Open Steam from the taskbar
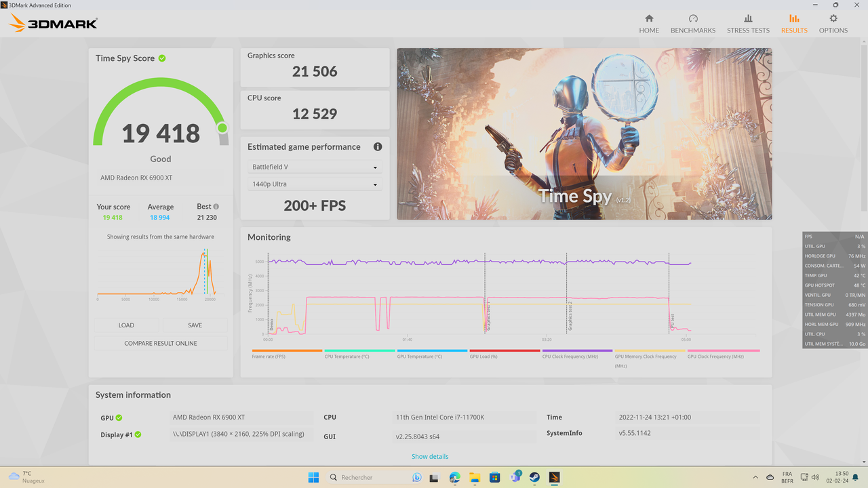Screen dimensions: 868x488 (x=534, y=477)
